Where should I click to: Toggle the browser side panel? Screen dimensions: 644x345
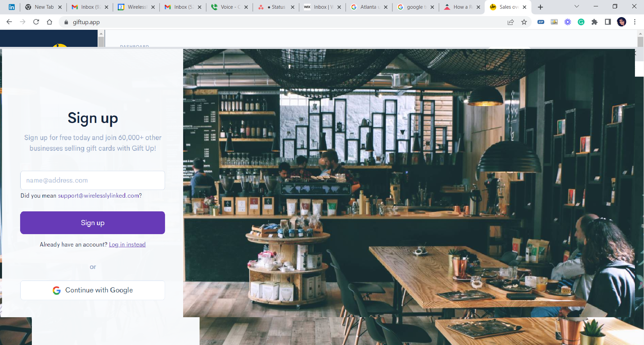(x=608, y=22)
